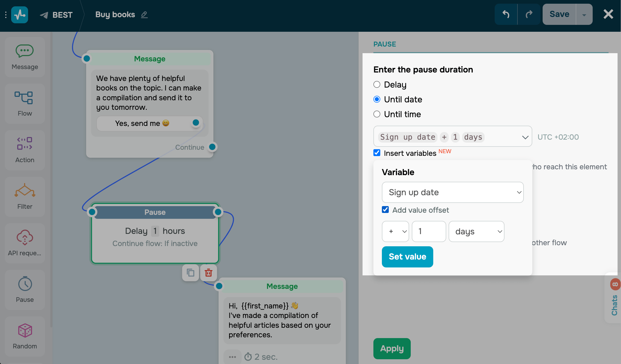Screen dimensions: 621x364
Task: Select the Action element icon
Action: click(x=25, y=144)
